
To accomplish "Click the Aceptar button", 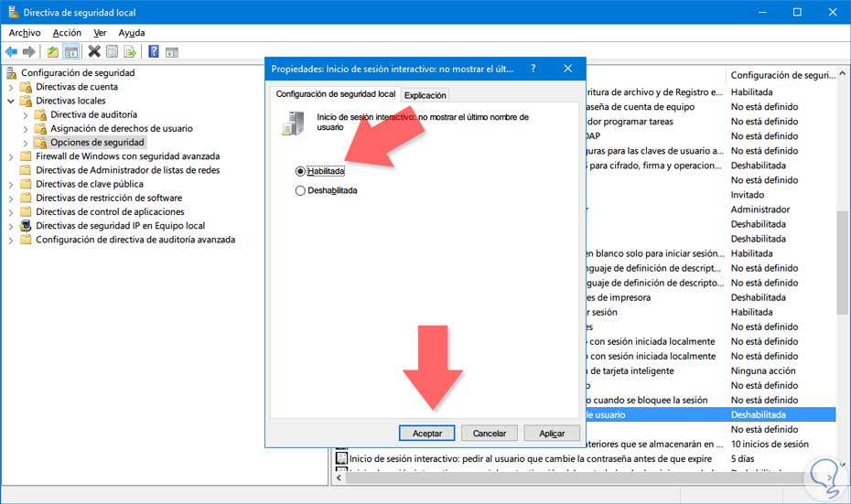I will [427, 434].
